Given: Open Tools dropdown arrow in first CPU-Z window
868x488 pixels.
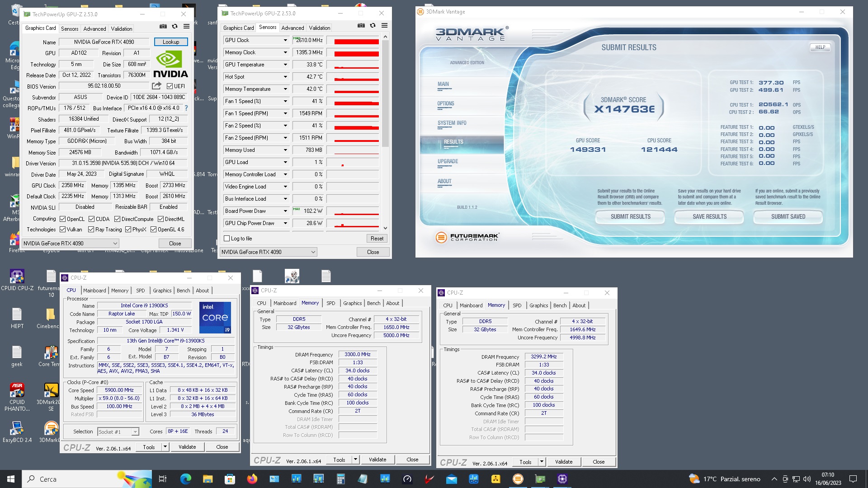Looking at the screenshot, I should (165, 447).
